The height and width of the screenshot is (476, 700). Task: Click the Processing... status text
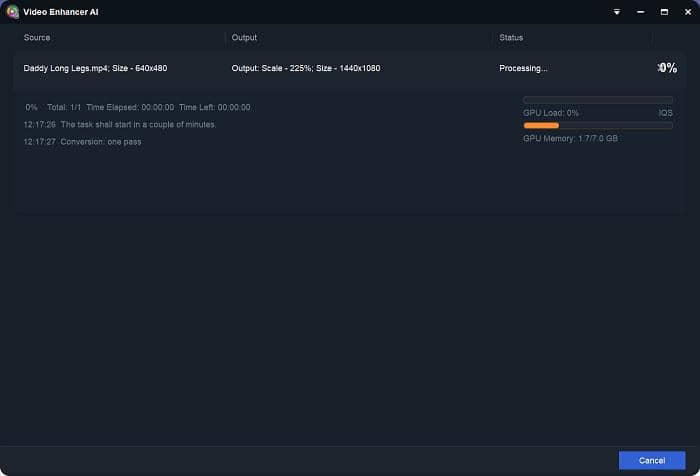tap(523, 68)
